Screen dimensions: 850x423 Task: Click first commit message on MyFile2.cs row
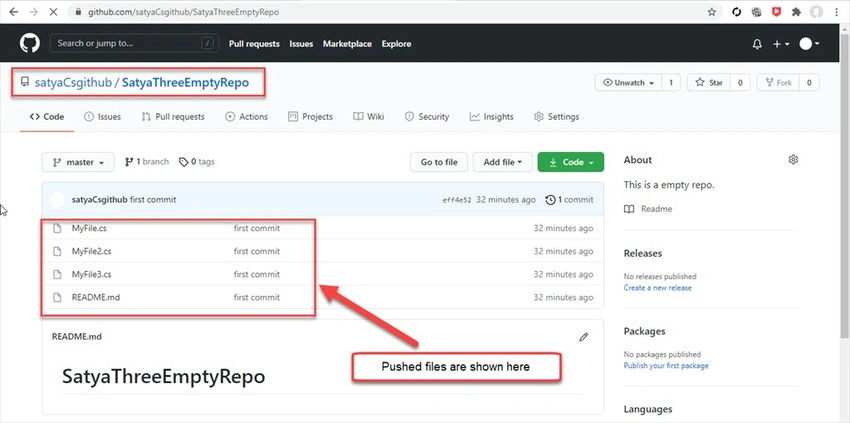(x=257, y=251)
